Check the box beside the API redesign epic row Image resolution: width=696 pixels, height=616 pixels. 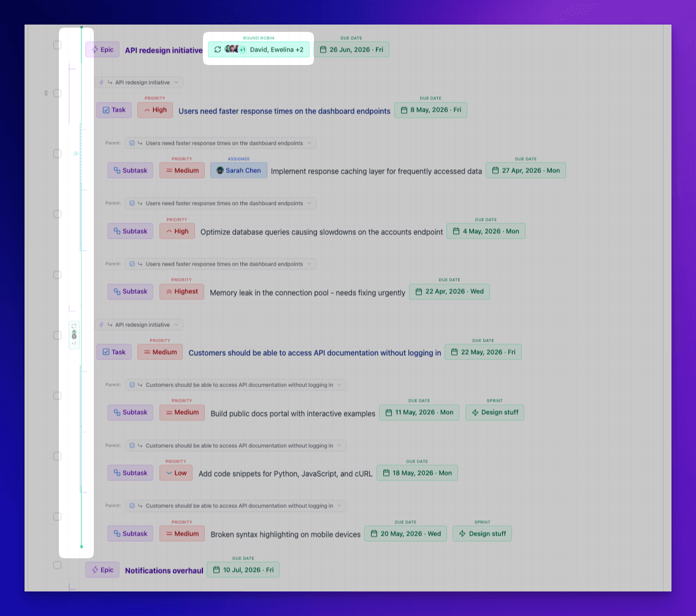(57, 45)
